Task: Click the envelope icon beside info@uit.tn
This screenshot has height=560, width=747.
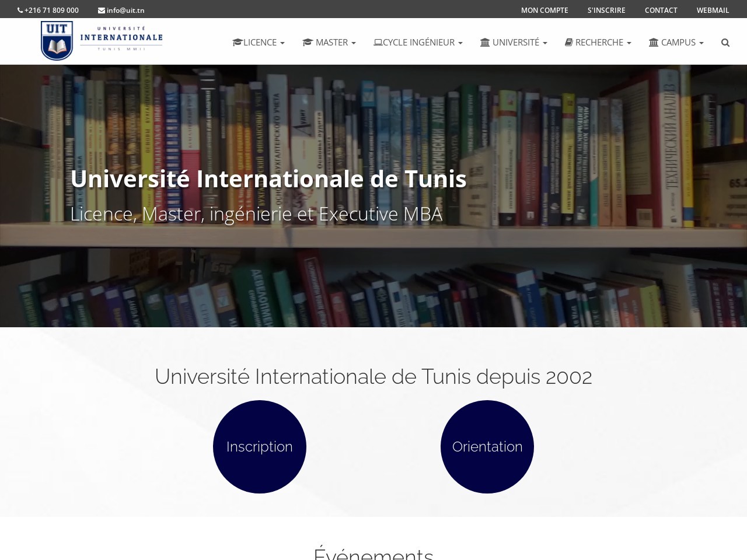Action: [x=102, y=10]
